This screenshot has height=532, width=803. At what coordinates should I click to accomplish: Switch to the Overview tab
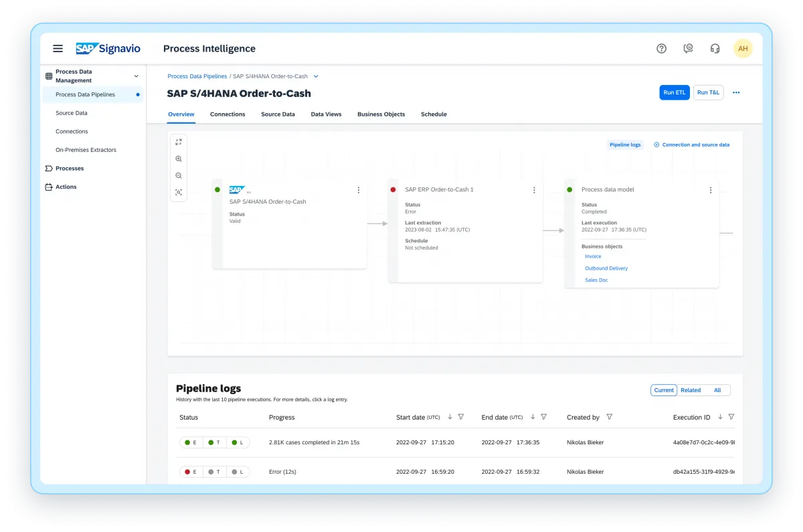click(x=181, y=114)
